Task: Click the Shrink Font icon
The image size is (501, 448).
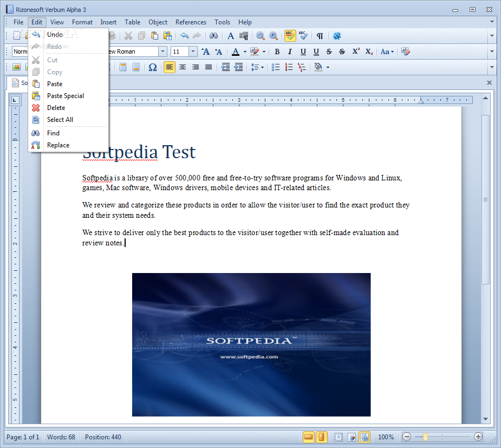Action: point(218,51)
